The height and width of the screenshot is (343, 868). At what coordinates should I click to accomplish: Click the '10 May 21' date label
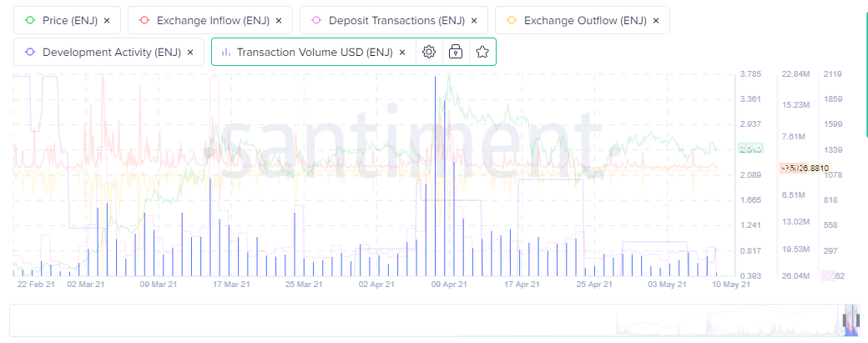click(731, 285)
